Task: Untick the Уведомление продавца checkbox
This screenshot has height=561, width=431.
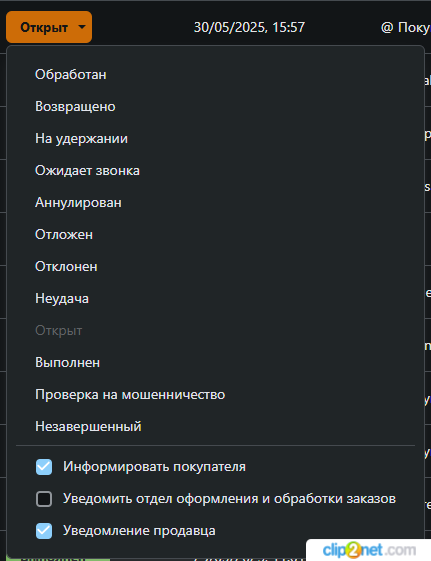Action: [x=44, y=531]
